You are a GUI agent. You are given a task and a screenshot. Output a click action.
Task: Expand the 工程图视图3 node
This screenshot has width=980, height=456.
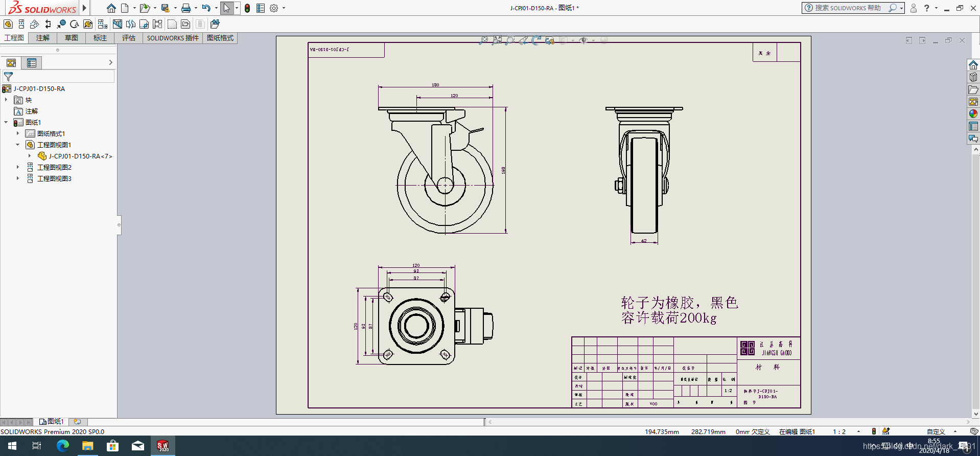[x=17, y=178]
